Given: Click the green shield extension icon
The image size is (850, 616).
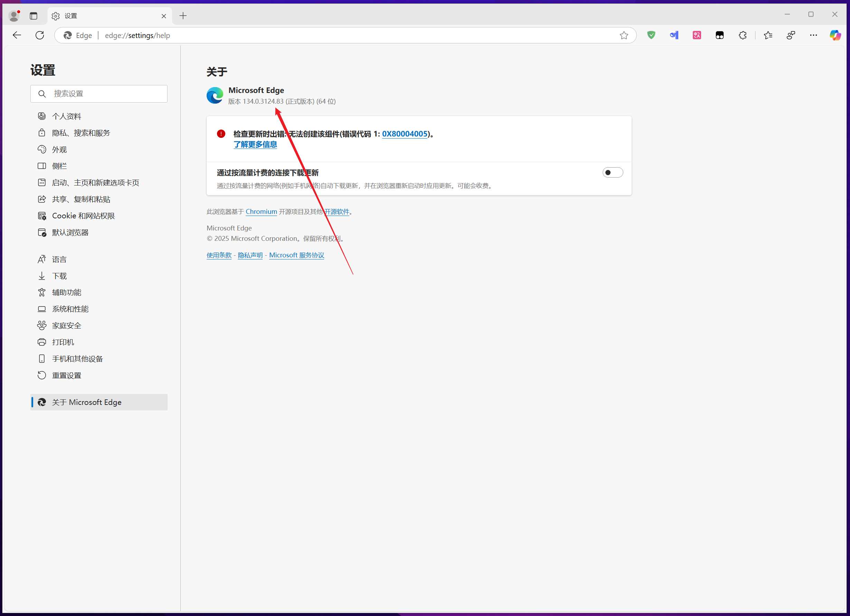Looking at the screenshot, I should [651, 35].
